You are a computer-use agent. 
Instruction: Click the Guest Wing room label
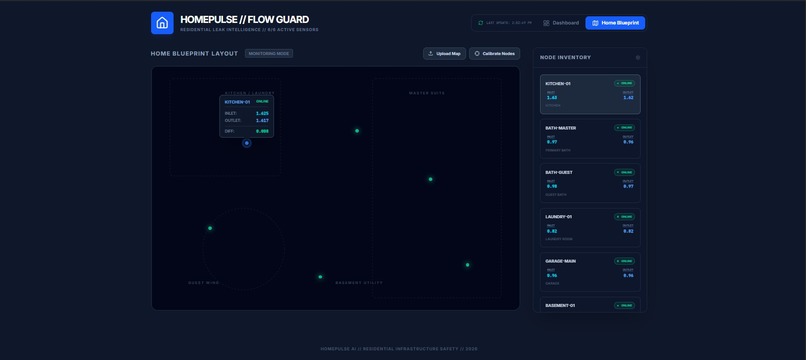tap(204, 283)
